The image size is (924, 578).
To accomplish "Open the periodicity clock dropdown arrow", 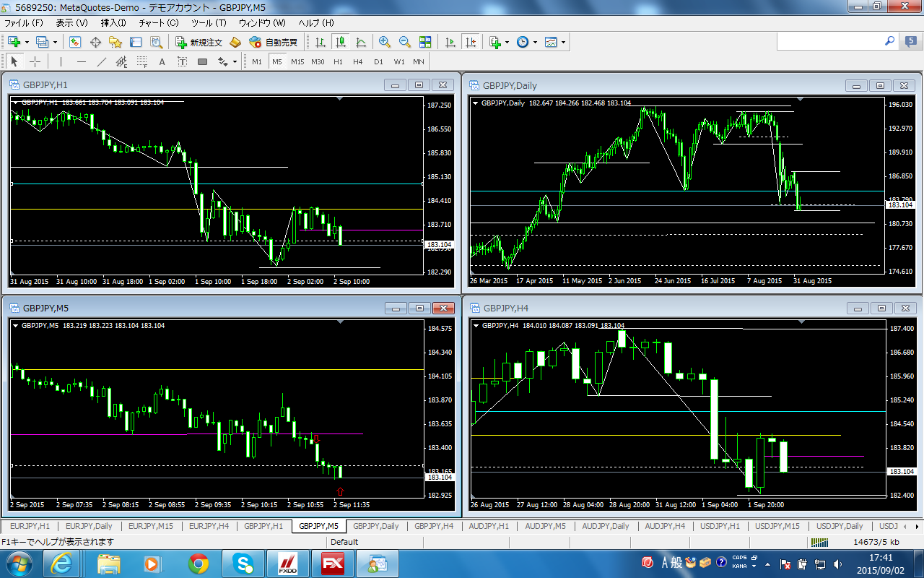I will (535, 43).
